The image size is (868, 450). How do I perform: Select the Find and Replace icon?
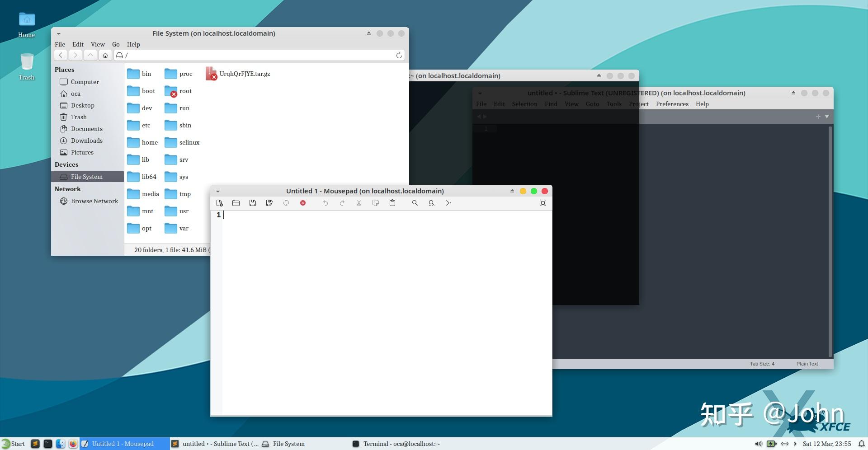click(x=431, y=203)
